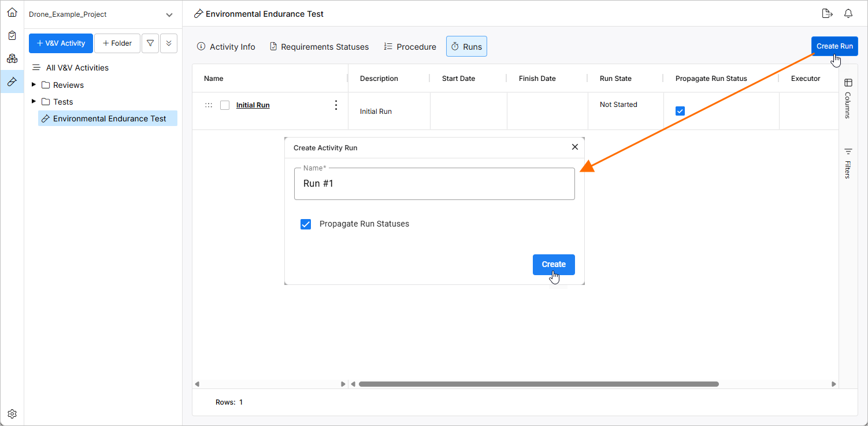868x426 pixels.
Task: Click the notifications bell icon
Action: coord(848,14)
